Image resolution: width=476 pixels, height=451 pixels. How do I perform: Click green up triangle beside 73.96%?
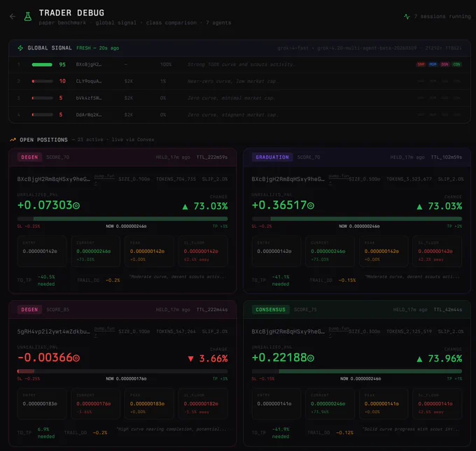click(419, 359)
